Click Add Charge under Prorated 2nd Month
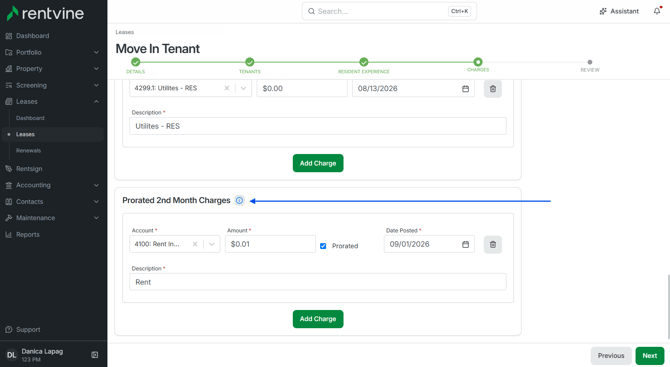Screen dimensions: 670x367 pos(318,319)
